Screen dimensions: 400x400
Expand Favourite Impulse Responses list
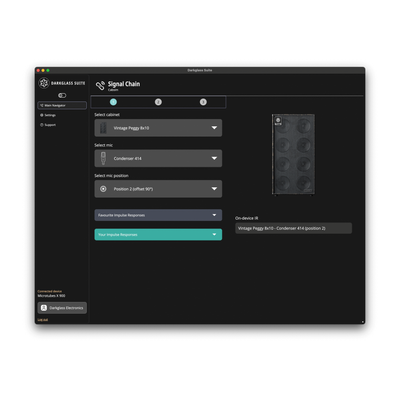pyautogui.click(x=158, y=215)
